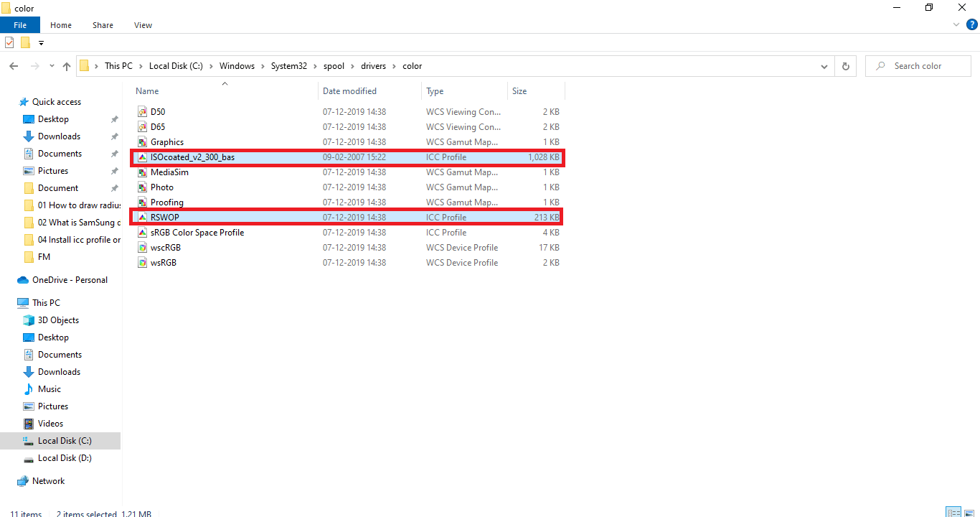Expand the spool breadcrumb chevron
Image resolution: width=980 pixels, height=517 pixels.
(352, 66)
